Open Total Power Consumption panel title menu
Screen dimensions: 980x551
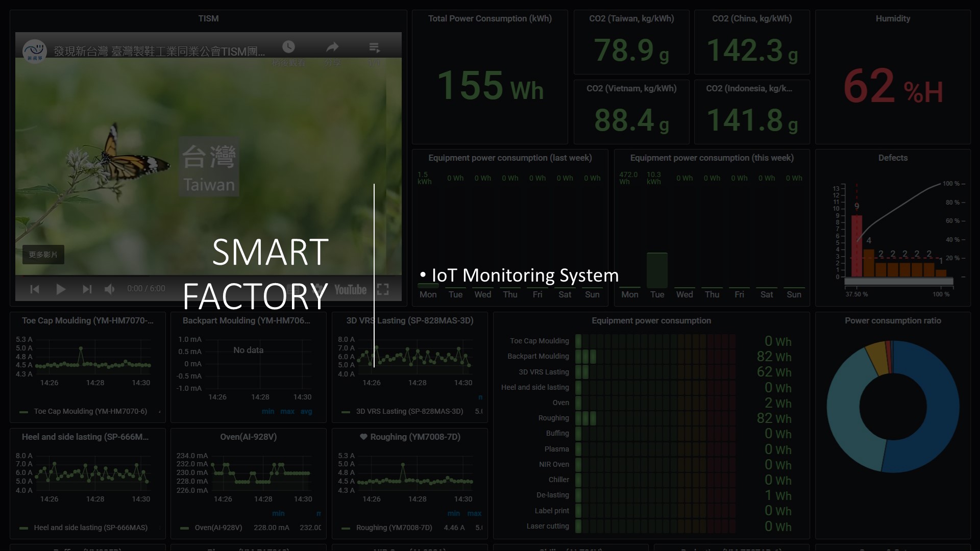click(x=489, y=19)
